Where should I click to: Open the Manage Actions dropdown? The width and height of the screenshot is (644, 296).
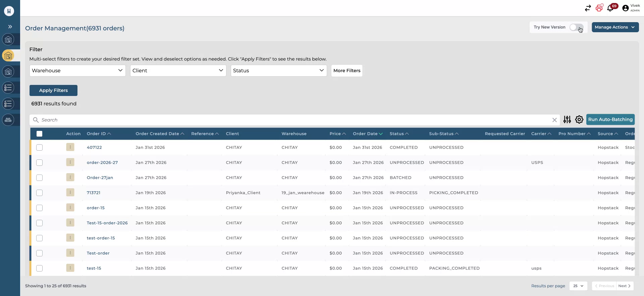click(x=615, y=27)
